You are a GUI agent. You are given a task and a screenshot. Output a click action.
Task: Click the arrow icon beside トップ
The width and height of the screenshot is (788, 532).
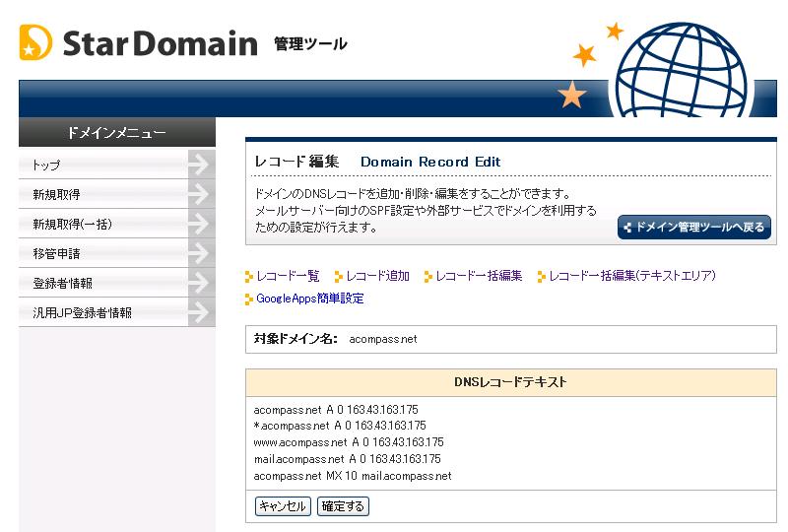(x=200, y=165)
